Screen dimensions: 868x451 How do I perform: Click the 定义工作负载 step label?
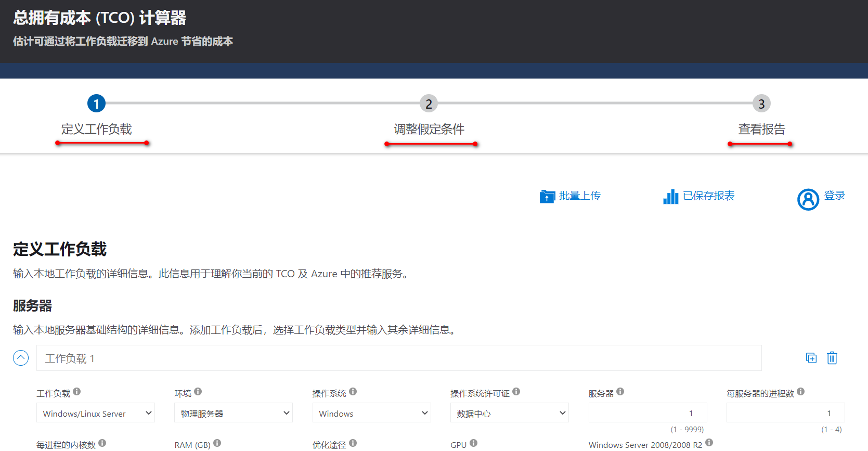pyautogui.click(x=96, y=129)
